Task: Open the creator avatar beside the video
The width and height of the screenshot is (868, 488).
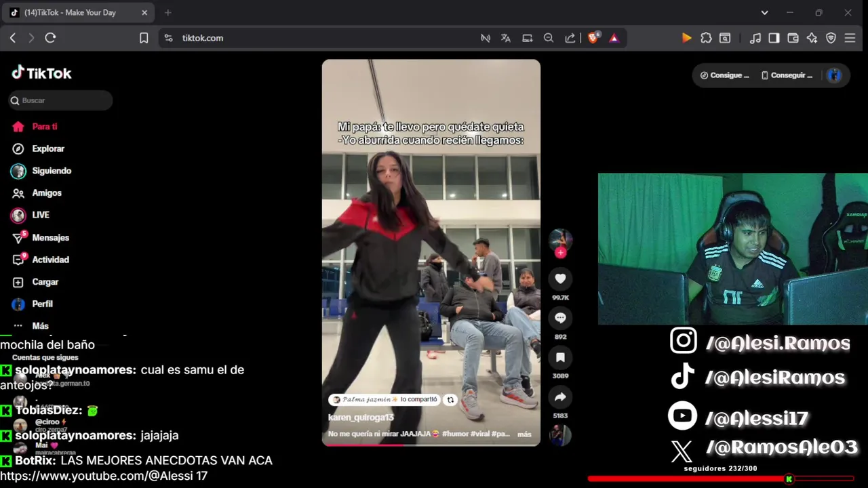Action: click(x=560, y=239)
